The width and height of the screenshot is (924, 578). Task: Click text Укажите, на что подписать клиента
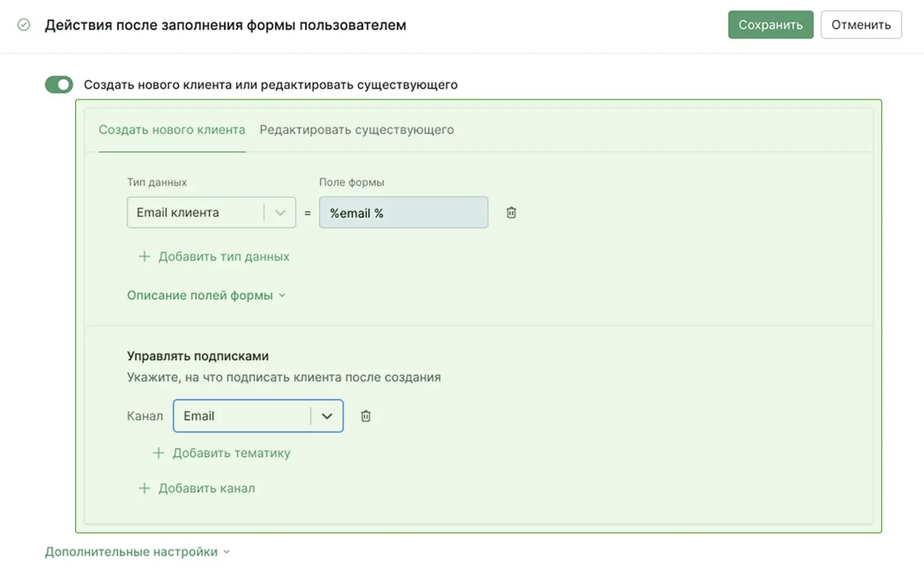(x=284, y=377)
